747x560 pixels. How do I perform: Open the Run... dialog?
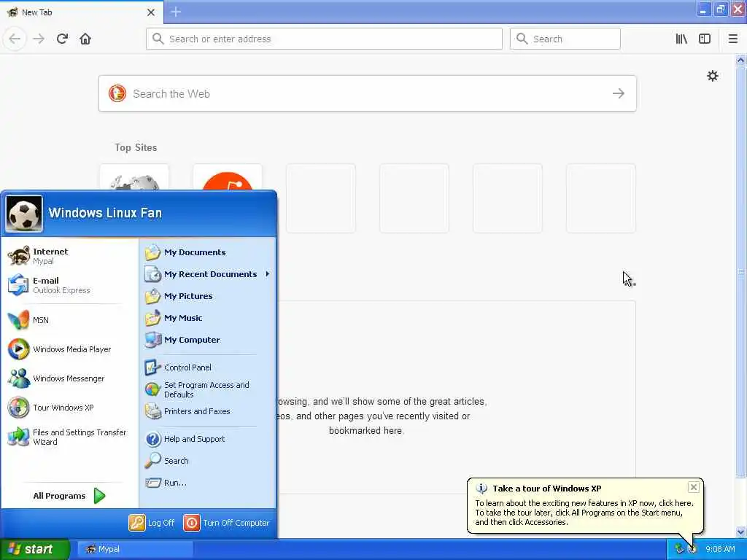[208, 483]
